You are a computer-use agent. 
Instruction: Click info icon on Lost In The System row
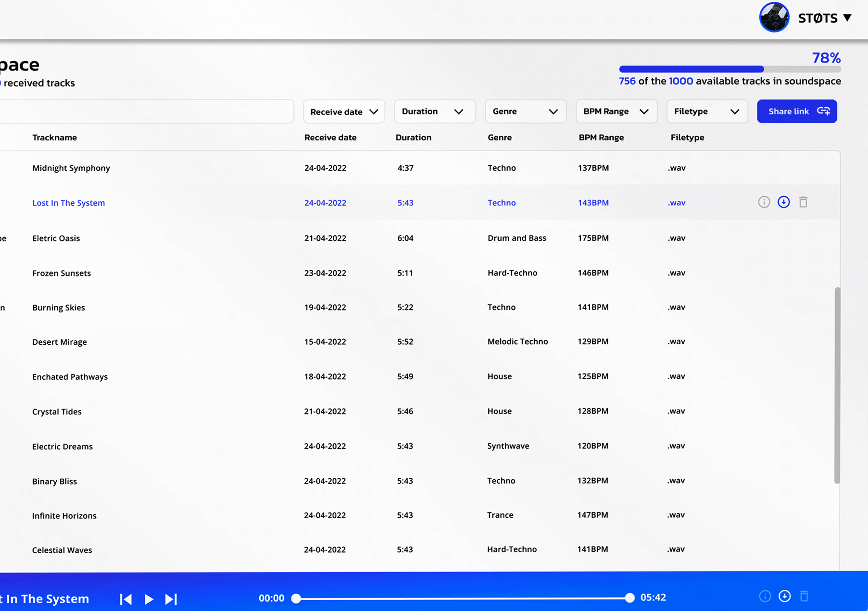[764, 202]
